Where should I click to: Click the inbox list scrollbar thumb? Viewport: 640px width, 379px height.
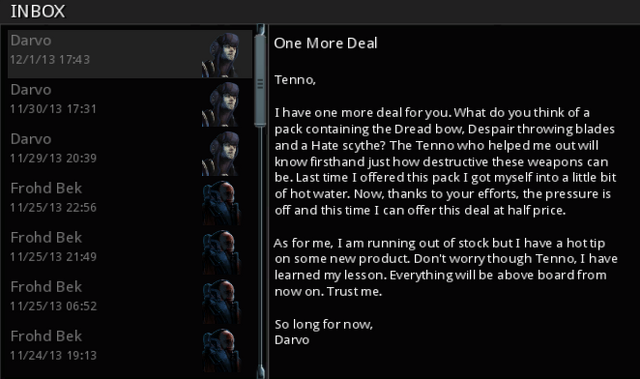tap(260, 80)
